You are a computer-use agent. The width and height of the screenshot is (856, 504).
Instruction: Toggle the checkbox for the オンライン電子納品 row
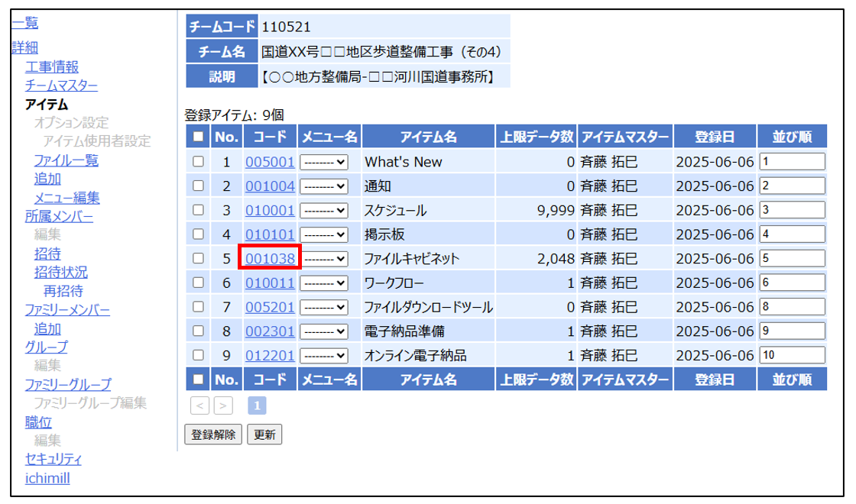[x=199, y=354]
